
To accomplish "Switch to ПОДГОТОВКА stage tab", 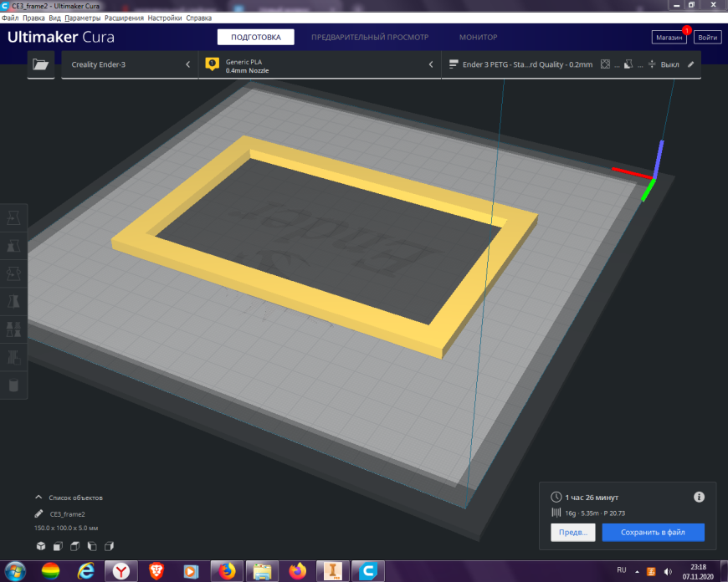I will [x=256, y=37].
